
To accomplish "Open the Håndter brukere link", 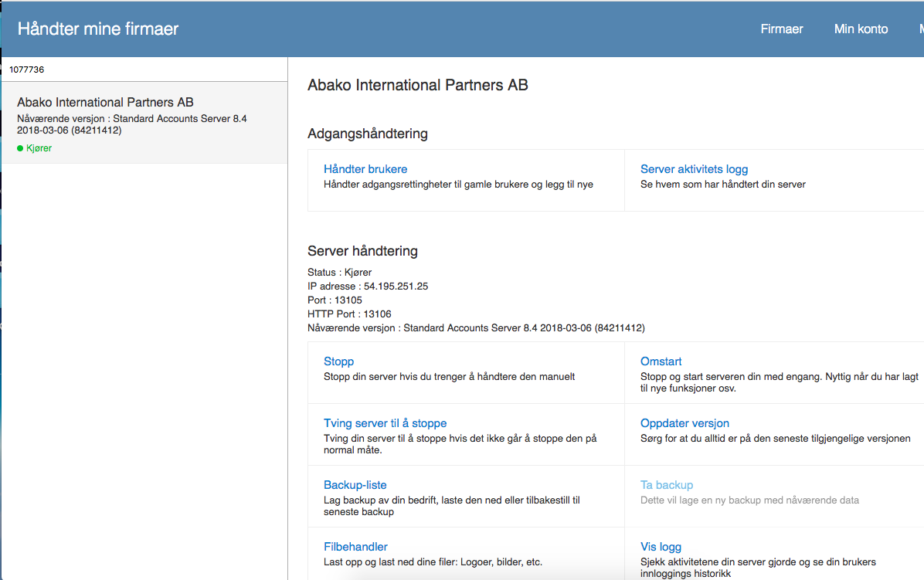I will click(x=365, y=169).
